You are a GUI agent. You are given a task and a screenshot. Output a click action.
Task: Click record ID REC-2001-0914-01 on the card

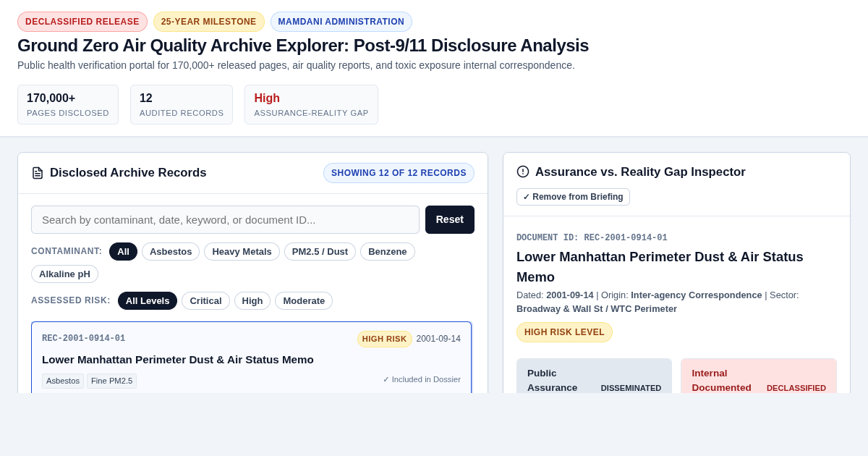click(84, 338)
